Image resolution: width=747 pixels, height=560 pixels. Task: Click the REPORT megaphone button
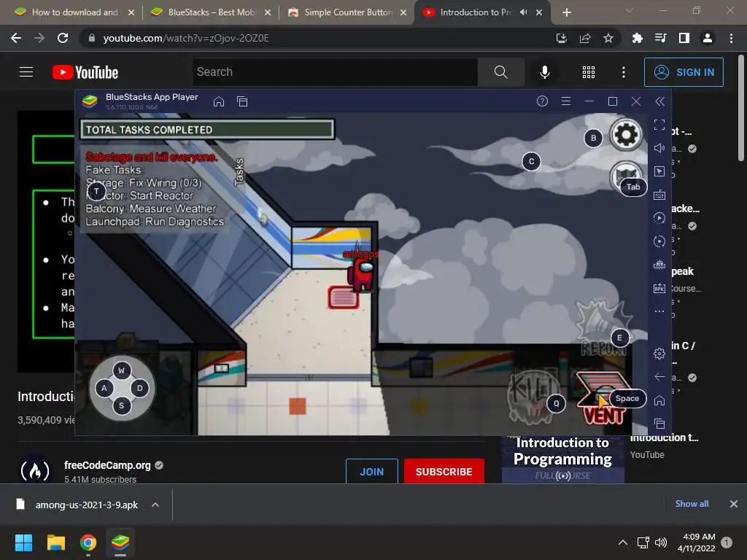click(x=603, y=327)
